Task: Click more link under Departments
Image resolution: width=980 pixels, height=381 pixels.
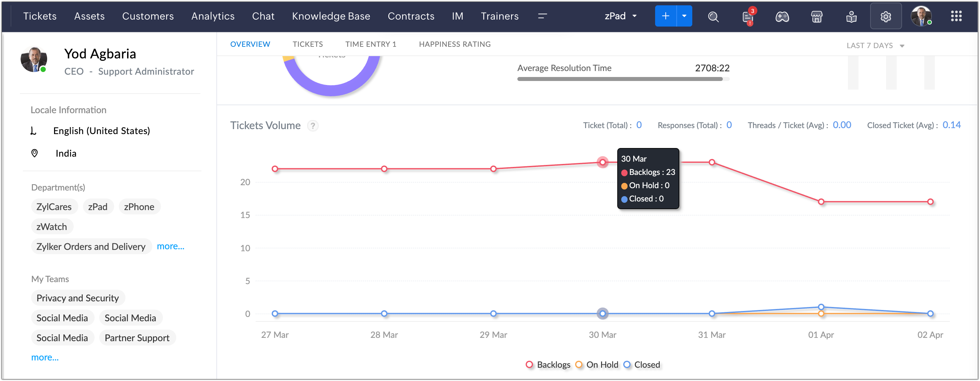Action: click(x=171, y=246)
